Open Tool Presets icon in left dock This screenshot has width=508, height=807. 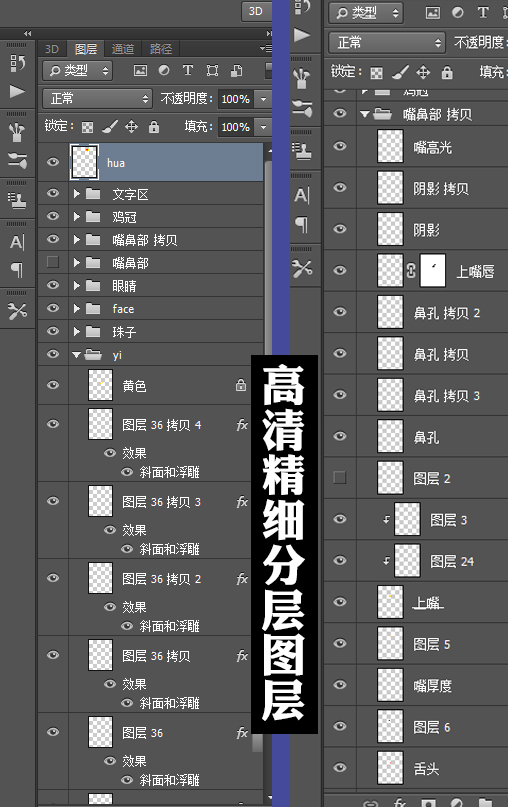click(17, 310)
